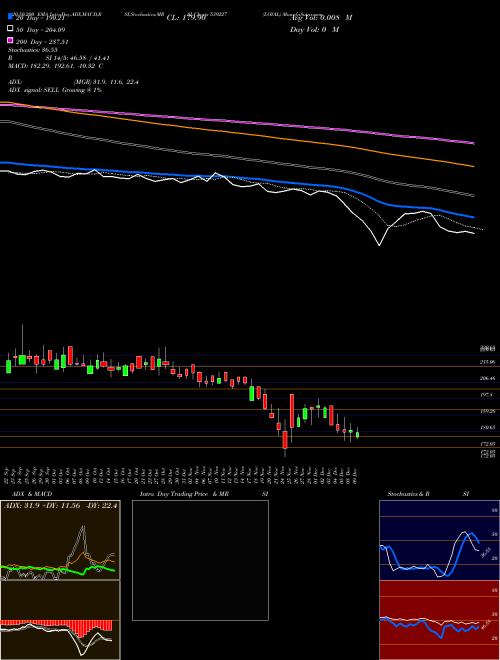This screenshot has width=500, height=660.
Task: Open the empty Intra Day Trading Price panel
Action: point(200,560)
